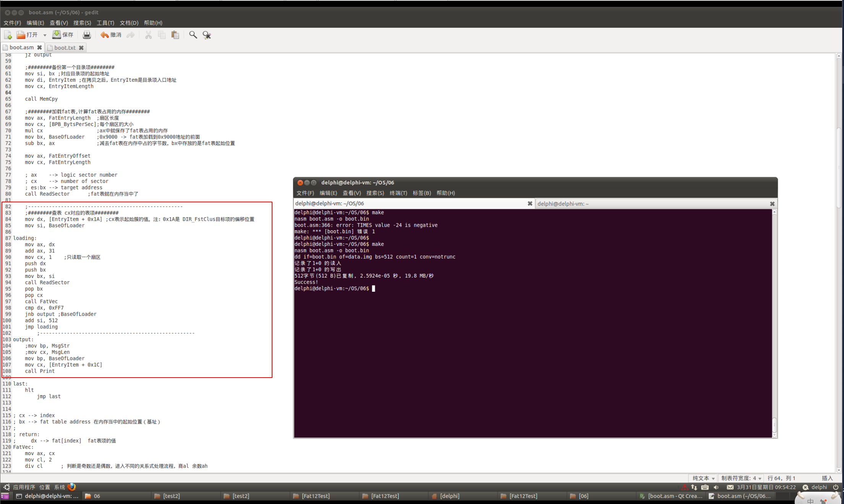Switch to the boot.txt tab
The height and width of the screenshot is (504, 844).
coord(65,47)
